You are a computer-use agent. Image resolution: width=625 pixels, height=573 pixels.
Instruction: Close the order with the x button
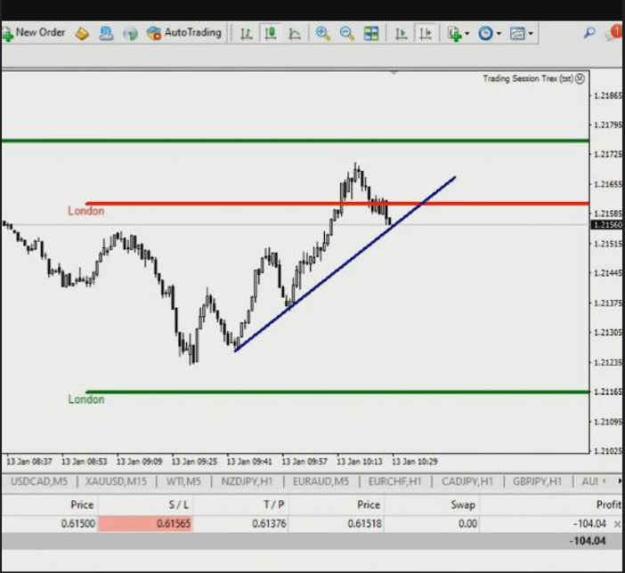(x=617, y=524)
